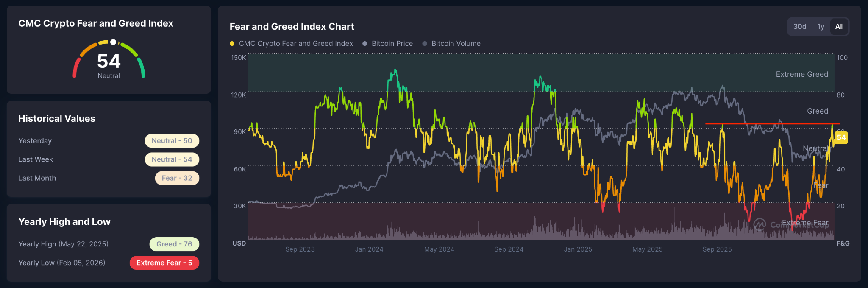
Task: Toggle the Bitcoin Price legend series
Action: point(387,43)
